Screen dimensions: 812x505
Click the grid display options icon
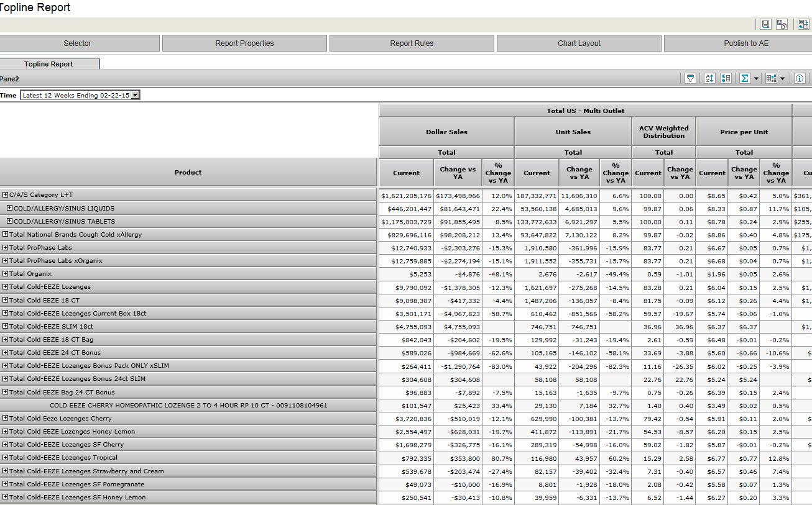[772, 78]
